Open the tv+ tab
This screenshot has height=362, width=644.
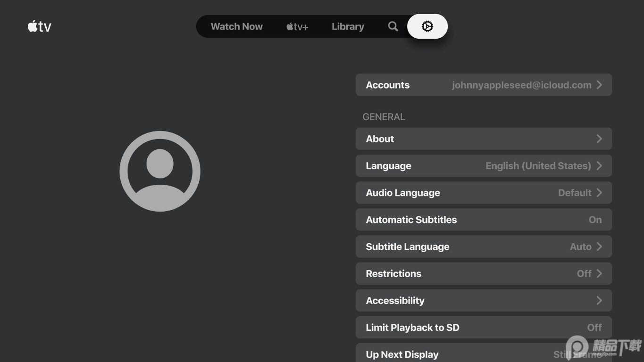(x=297, y=26)
